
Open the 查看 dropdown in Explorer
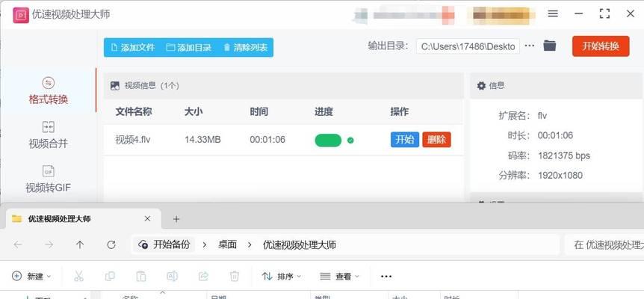pyautogui.click(x=339, y=277)
